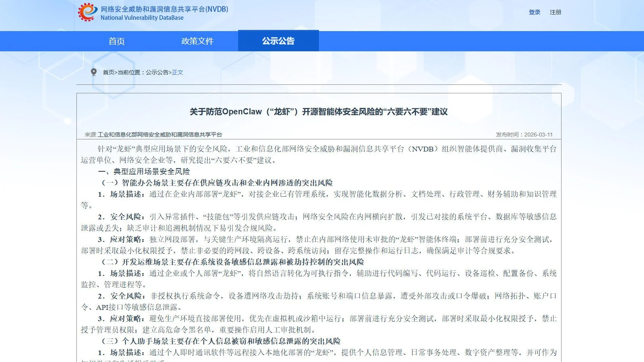Screen dimensions: 644x362
Task: Select the 公示公告 navigation tab
Action: (278, 41)
